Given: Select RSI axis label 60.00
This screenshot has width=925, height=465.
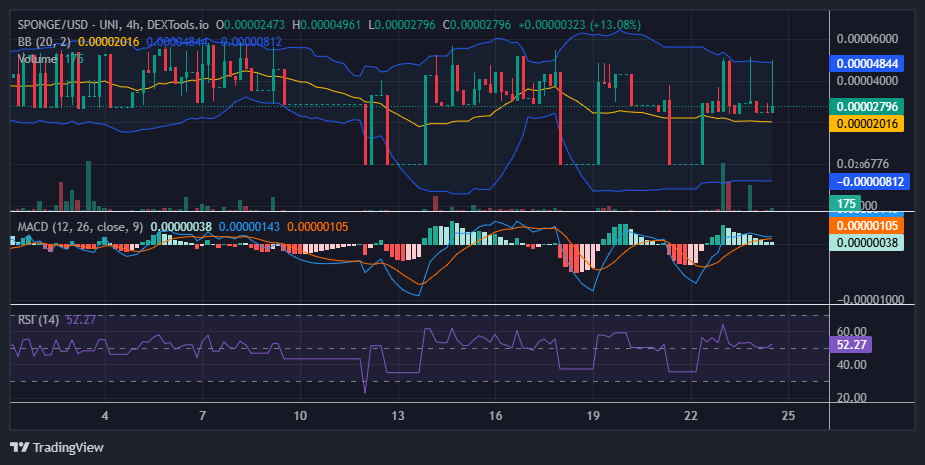Looking at the screenshot, I should pos(852,332).
